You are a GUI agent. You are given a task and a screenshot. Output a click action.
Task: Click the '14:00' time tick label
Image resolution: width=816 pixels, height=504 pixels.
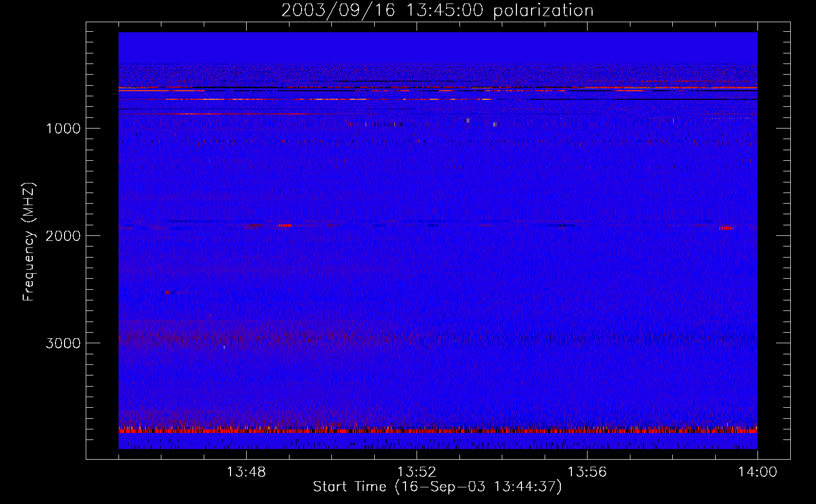[x=757, y=472]
